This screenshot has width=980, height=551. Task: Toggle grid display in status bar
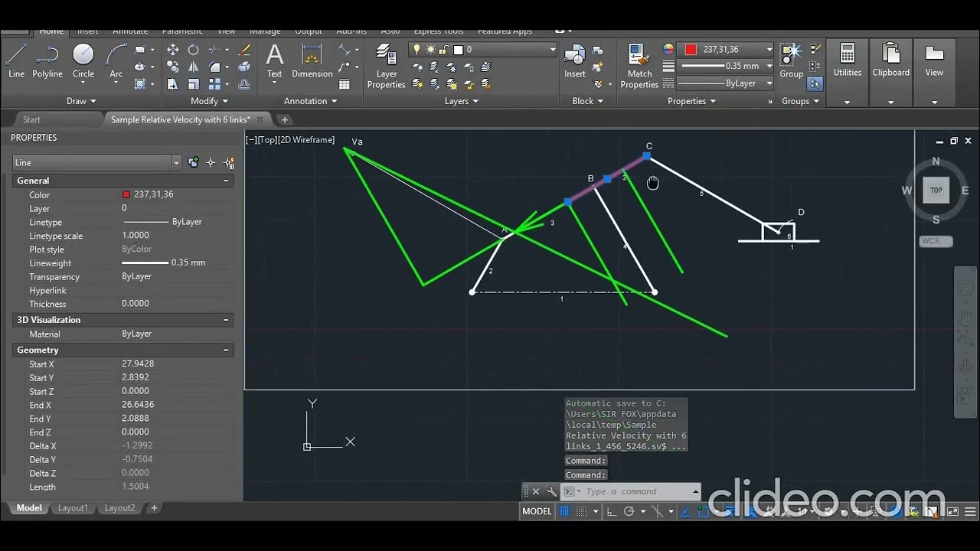click(x=564, y=511)
